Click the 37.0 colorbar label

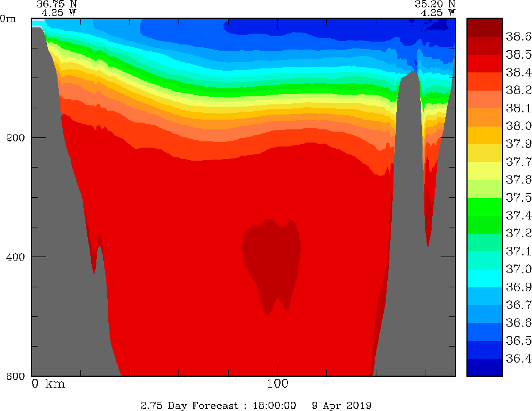click(518, 270)
